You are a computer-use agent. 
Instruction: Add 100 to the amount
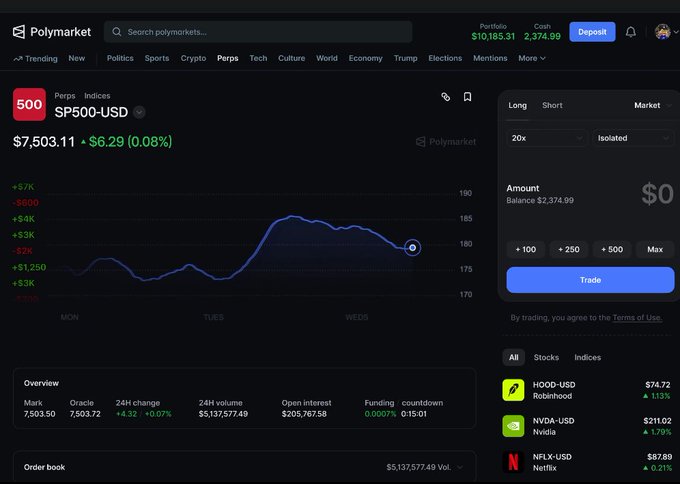coord(526,249)
